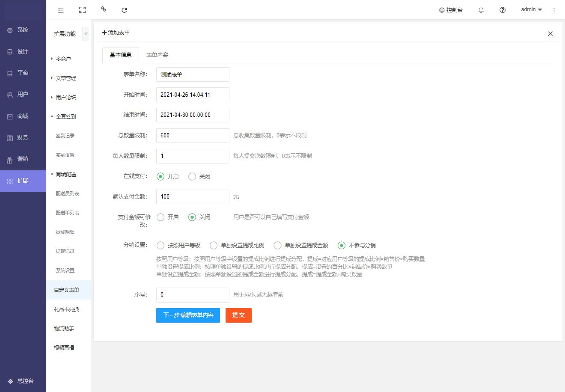Open the admin user dropdown
565x392 pixels.
coord(531,9)
